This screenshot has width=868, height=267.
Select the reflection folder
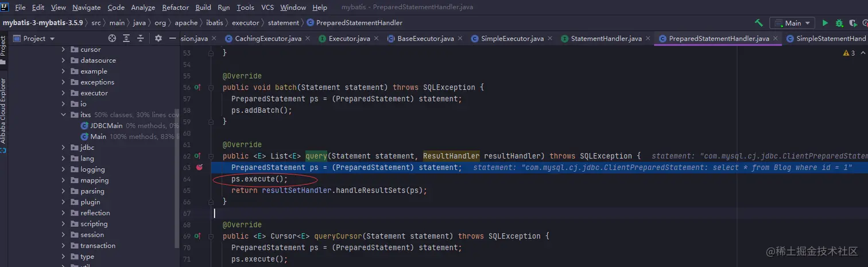pyautogui.click(x=95, y=213)
